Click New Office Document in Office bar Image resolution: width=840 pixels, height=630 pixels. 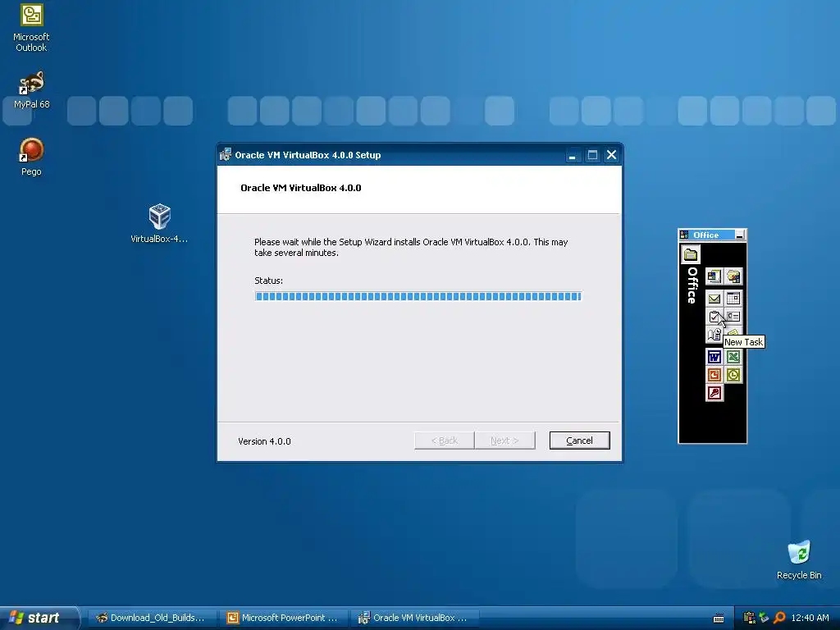[x=714, y=276]
